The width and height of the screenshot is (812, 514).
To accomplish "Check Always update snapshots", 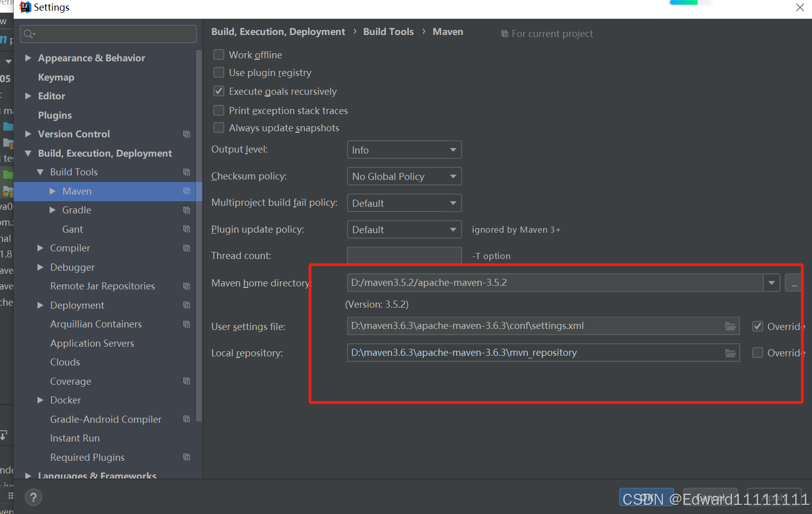I will point(219,128).
